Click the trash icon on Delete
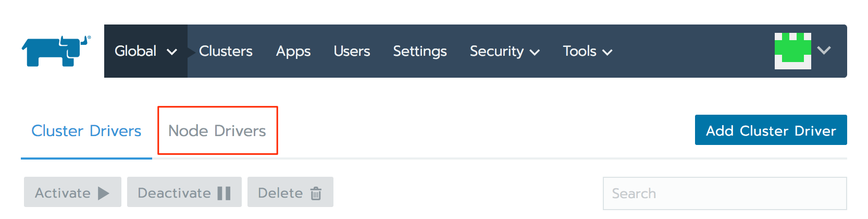Image resolution: width=868 pixels, height=219 pixels. [316, 193]
